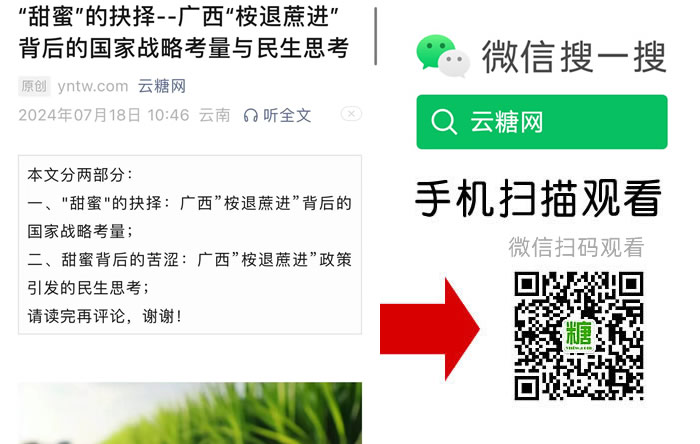Click the QR code image
Viewport: 700px width, 444px height.
579,336
